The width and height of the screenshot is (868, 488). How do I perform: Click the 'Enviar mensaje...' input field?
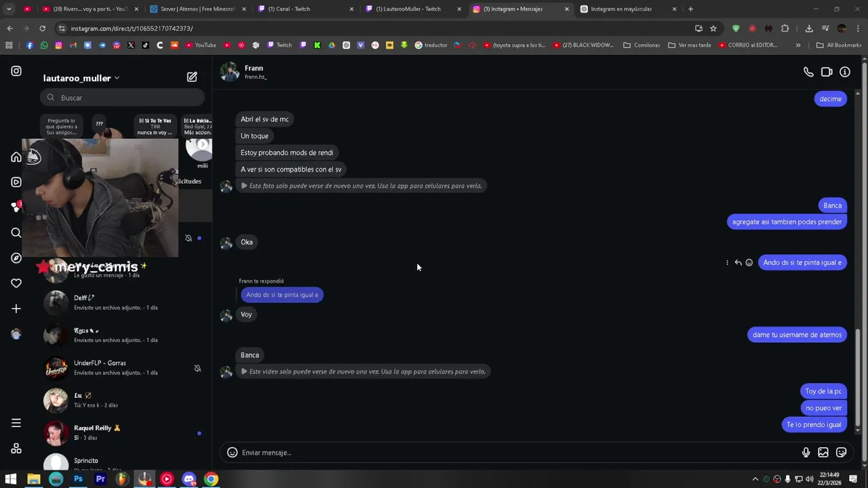(x=519, y=453)
